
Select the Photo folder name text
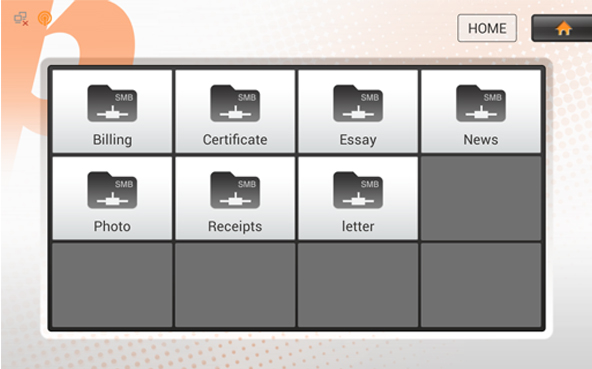[x=112, y=226]
